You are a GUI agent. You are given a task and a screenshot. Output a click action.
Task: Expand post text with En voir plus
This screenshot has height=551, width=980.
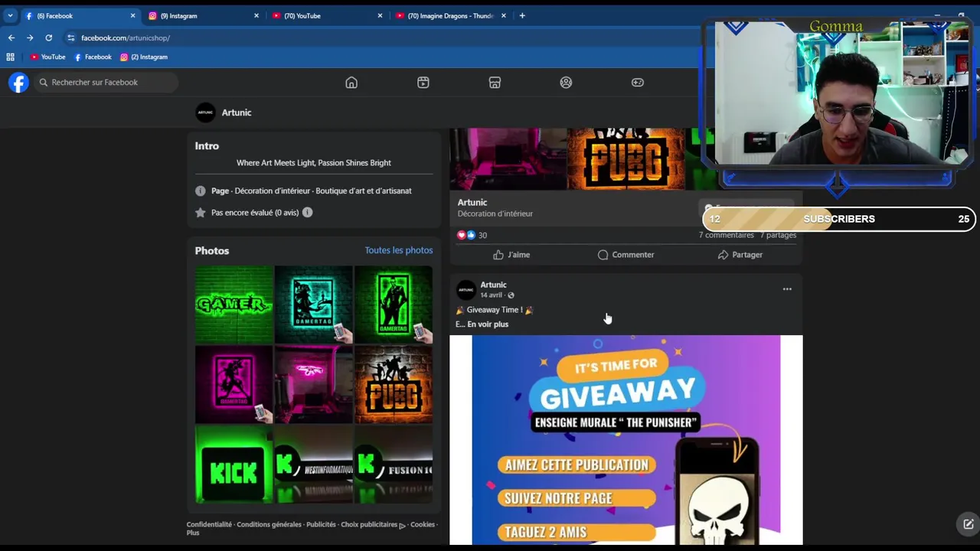pyautogui.click(x=488, y=324)
